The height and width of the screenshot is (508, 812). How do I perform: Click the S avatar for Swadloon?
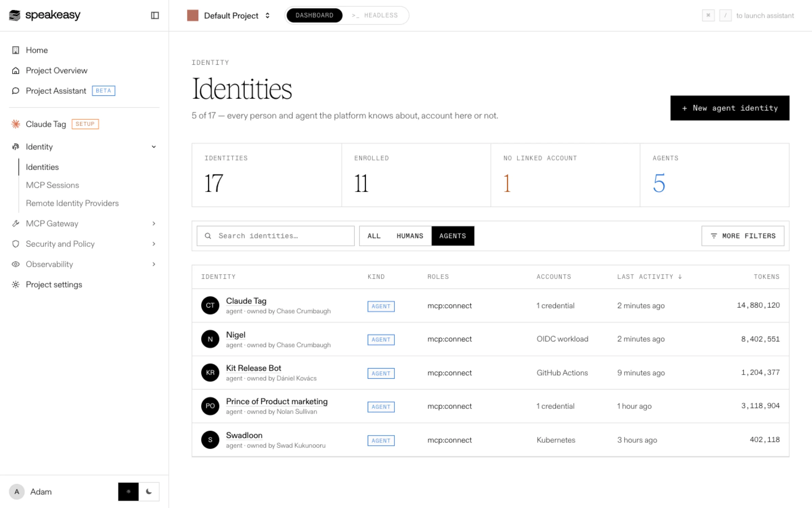click(x=210, y=440)
